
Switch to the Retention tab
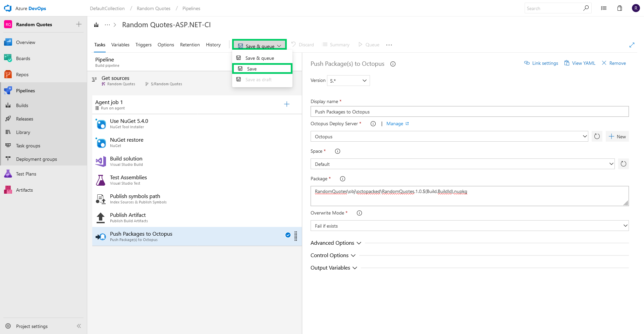[x=190, y=45]
